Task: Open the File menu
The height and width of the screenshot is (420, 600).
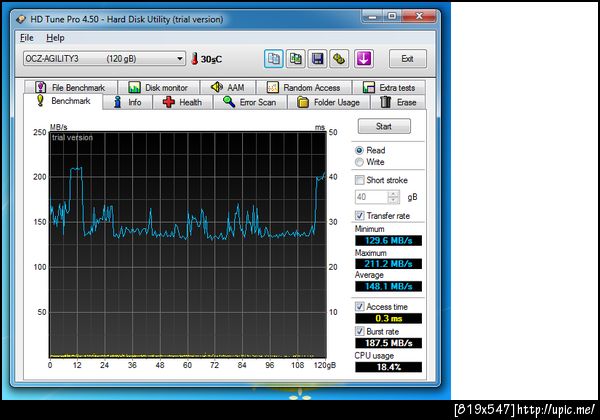Action: pyautogui.click(x=27, y=37)
